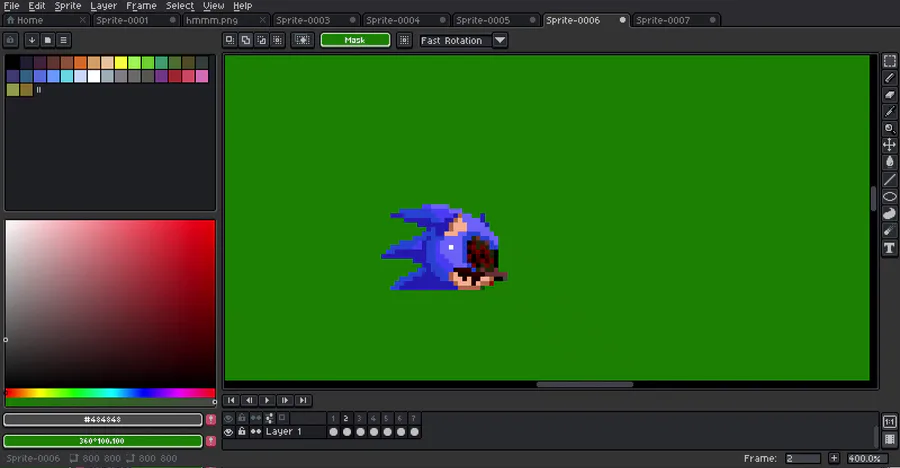Viewport: 900px width, 468px height.
Task: Click the Frame number input field
Action: (x=802, y=458)
